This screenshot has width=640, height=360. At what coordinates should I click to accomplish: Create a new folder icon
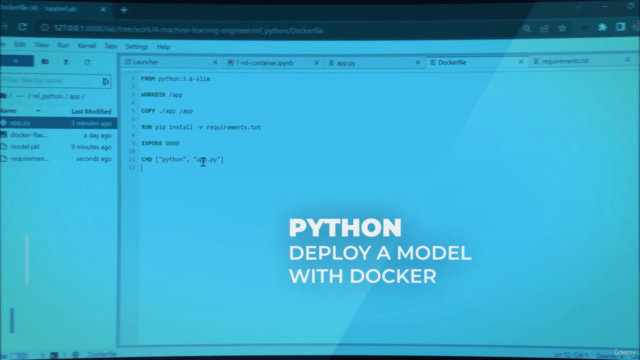click(x=45, y=62)
